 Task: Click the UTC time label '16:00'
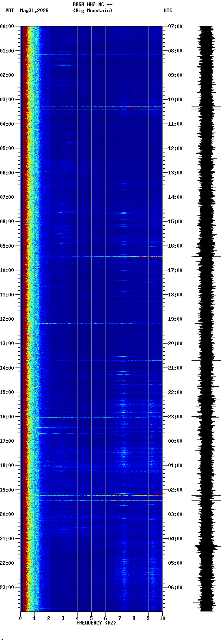175,246
